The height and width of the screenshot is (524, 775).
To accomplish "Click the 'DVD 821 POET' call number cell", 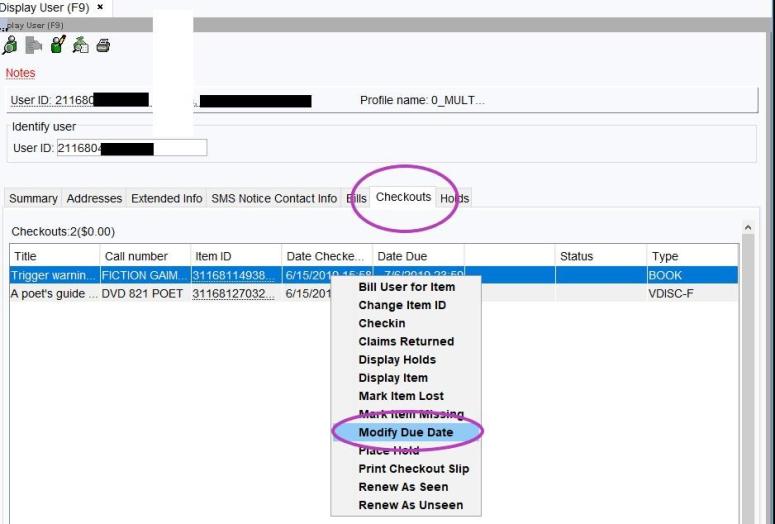I will tap(145, 294).
